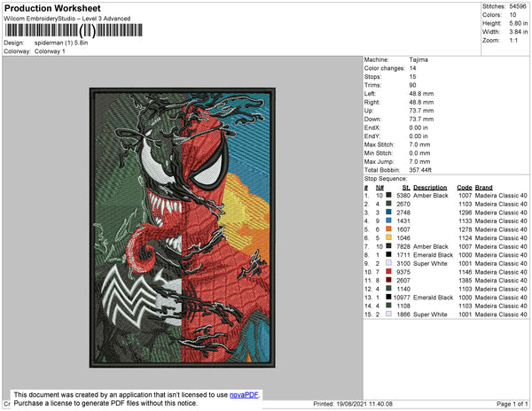Click the Width value '3.84 in'
Screen dimensions: 532x411
[519, 32]
